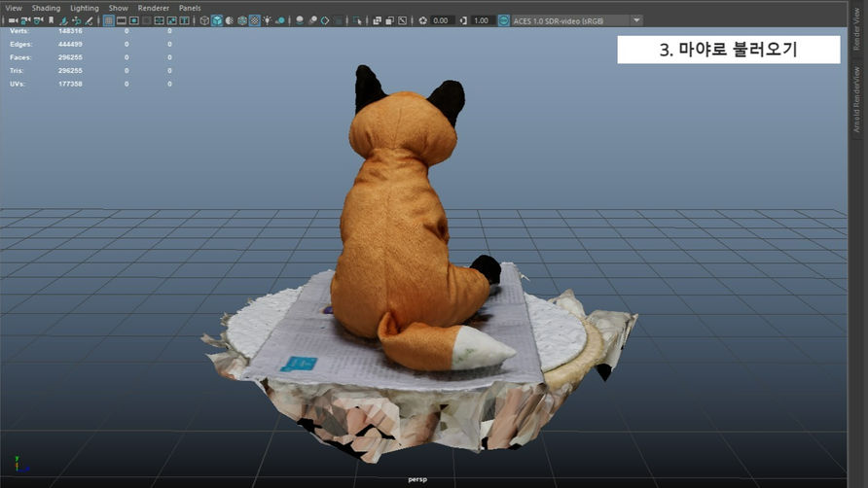Click the Use Default Material icon

[230, 20]
